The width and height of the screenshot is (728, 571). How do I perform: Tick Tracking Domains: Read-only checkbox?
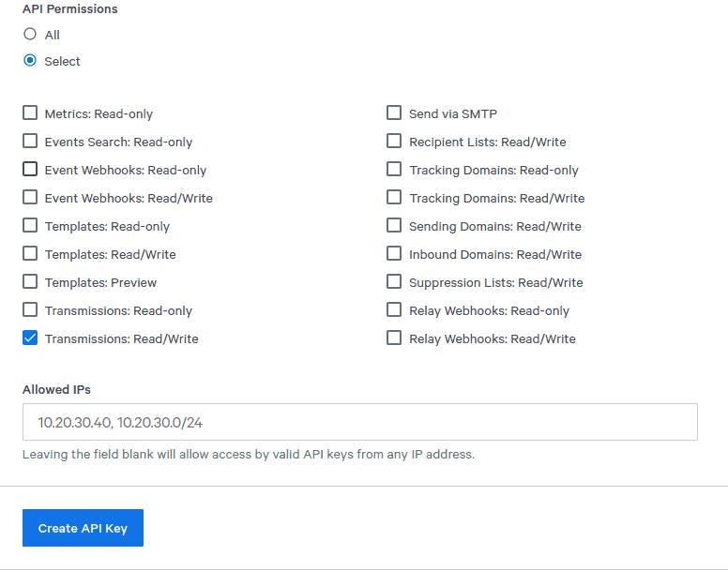394,170
